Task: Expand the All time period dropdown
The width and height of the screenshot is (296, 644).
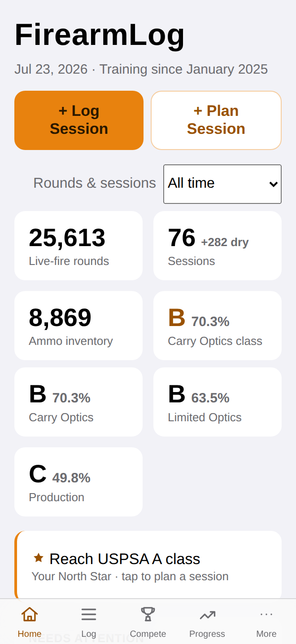Action: coord(222,184)
